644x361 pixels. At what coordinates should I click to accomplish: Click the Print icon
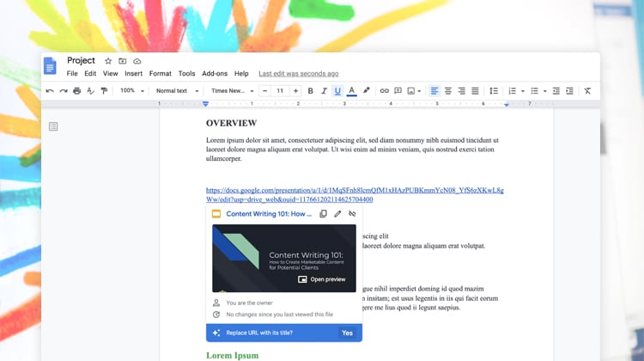click(x=76, y=91)
